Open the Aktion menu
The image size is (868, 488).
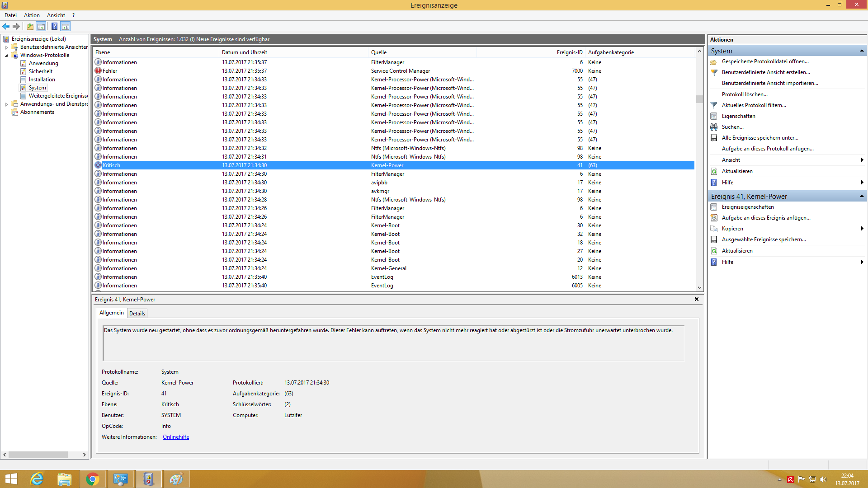[x=32, y=15]
